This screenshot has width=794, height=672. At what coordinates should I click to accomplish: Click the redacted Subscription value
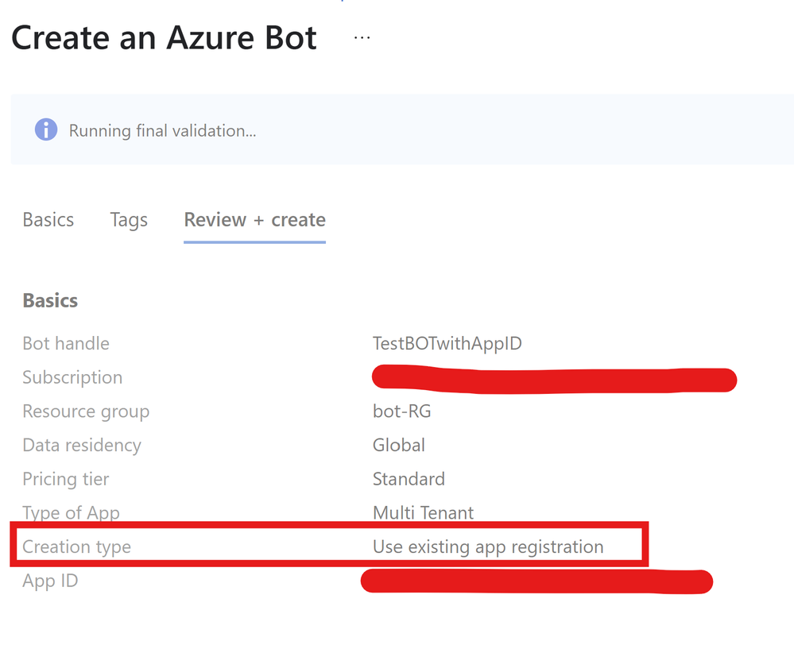pyautogui.click(x=554, y=379)
